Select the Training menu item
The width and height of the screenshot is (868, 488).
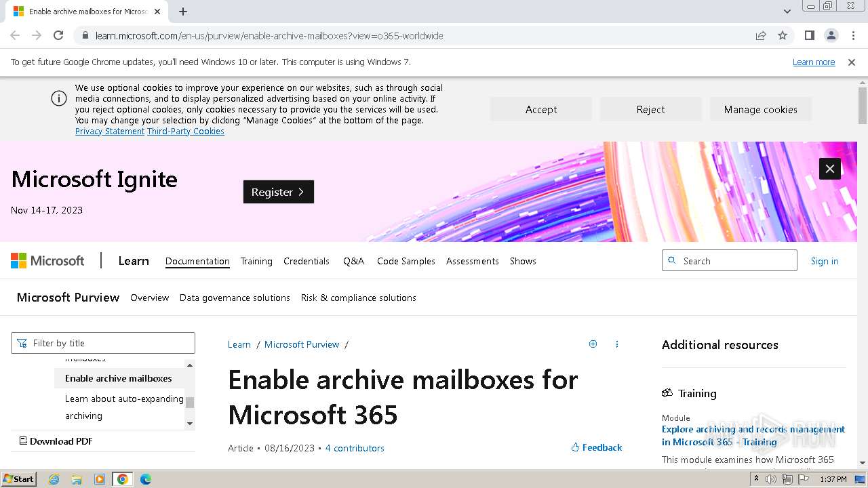[256, 261]
